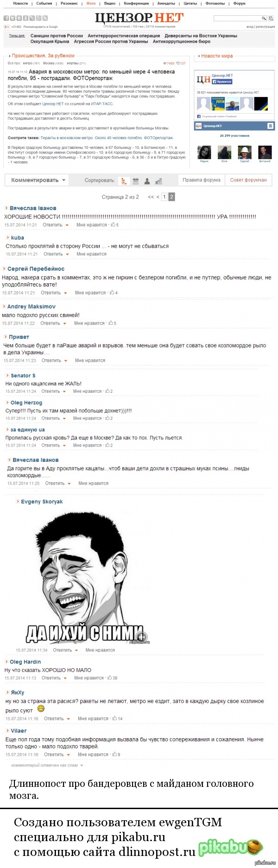Sort comments by thread tree icon
The height and width of the screenshot is (868, 278).
click(124, 181)
